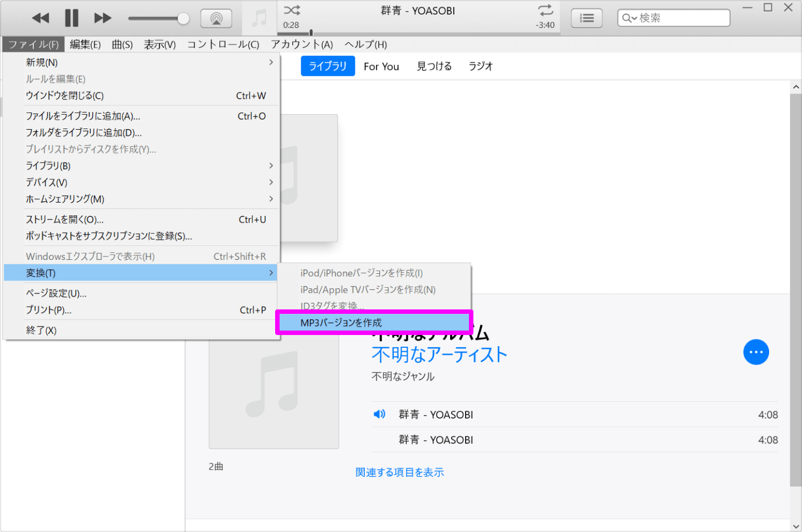The width and height of the screenshot is (802, 532).
Task: Select MP3バージョンを作成 in submenu
Action: click(374, 323)
